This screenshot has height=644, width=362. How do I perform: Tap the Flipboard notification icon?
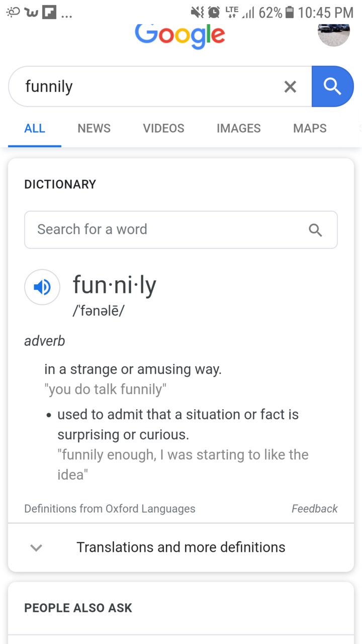click(x=49, y=12)
